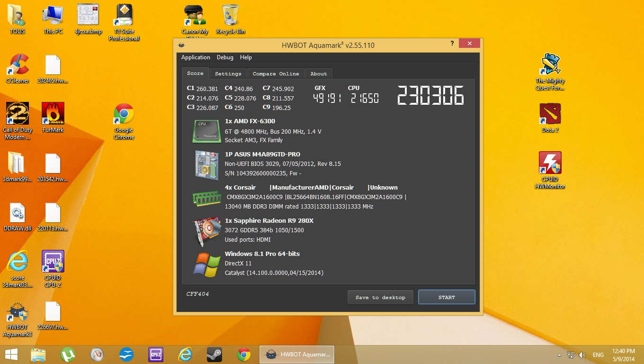
Task: Click the Windows 8.1 Pro 64-bits heading
Action: pyautogui.click(x=262, y=254)
